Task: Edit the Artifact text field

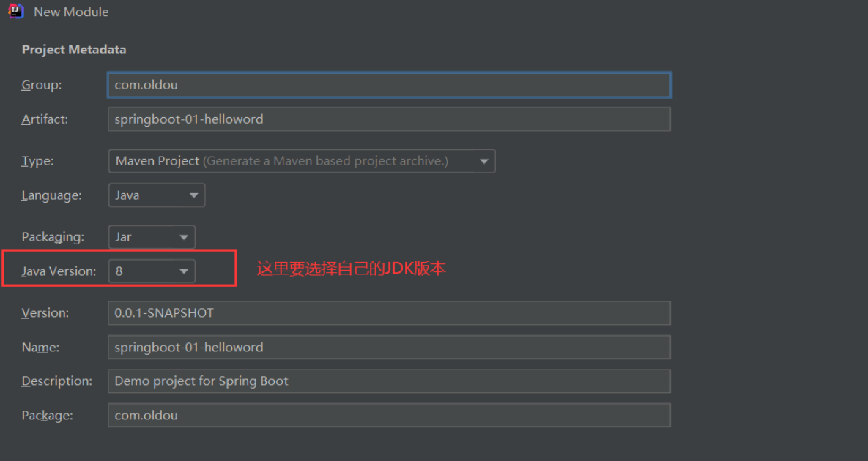Action: tap(389, 119)
